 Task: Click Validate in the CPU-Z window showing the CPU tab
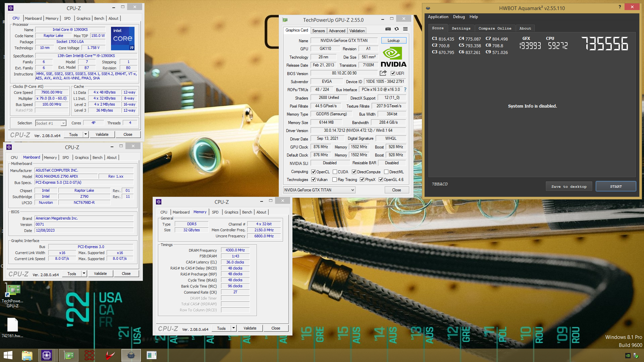pos(102,134)
